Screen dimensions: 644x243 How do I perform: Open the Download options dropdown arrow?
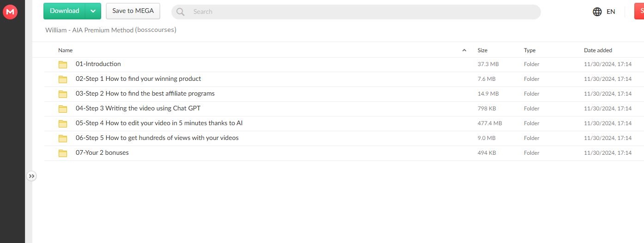click(x=93, y=11)
